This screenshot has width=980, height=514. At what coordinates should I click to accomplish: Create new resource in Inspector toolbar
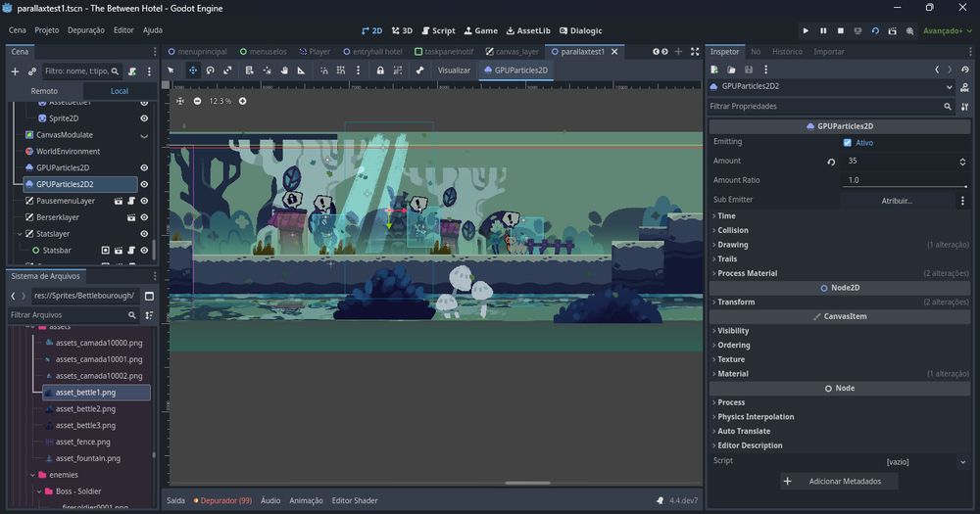pyautogui.click(x=714, y=70)
